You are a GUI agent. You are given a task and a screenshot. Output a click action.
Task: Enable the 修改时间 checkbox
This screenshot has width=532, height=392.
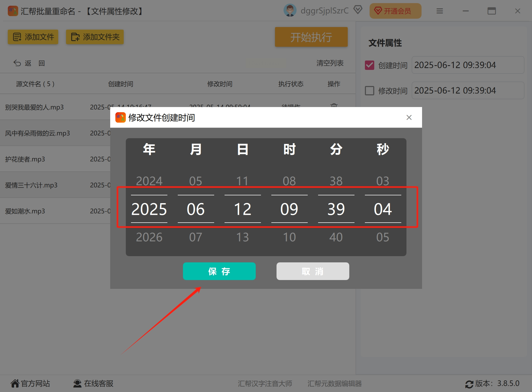click(369, 91)
